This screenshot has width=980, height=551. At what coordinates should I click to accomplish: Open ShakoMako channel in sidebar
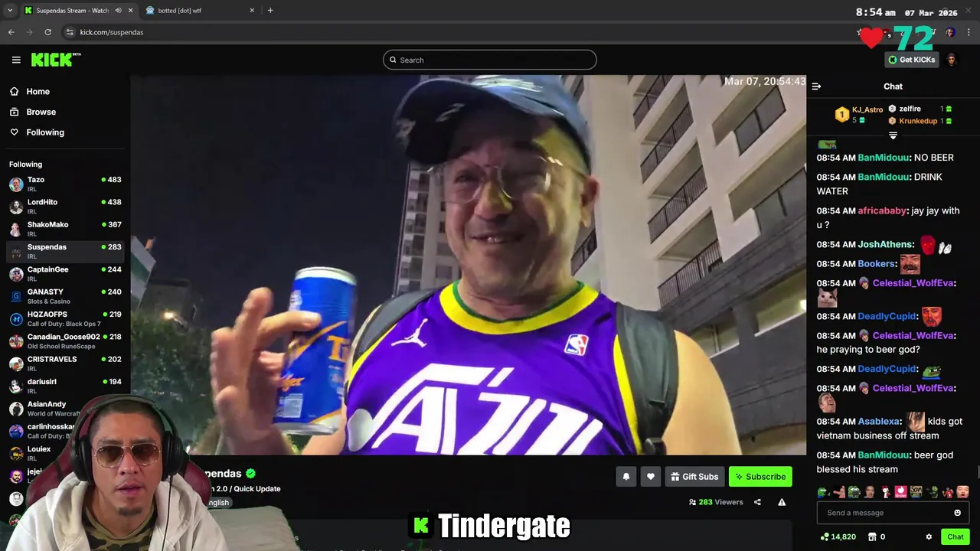click(x=65, y=229)
